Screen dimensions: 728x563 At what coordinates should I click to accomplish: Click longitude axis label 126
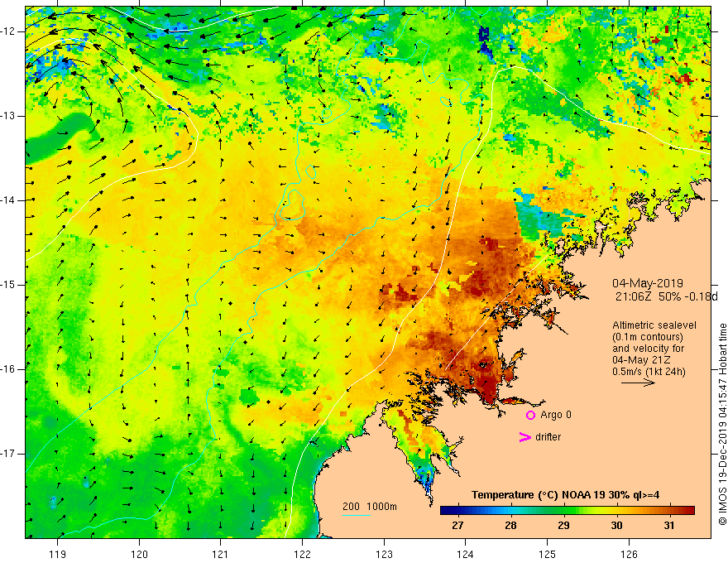point(629,554)
